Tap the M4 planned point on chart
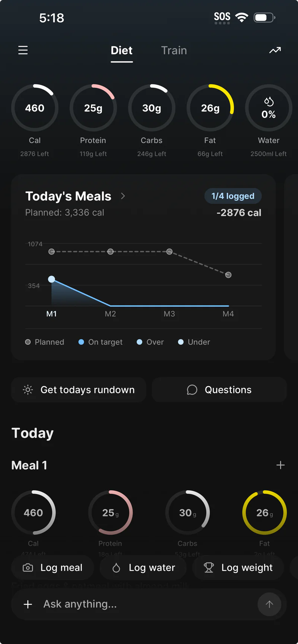Image resolution: width=298 pixels, height=644 pixels. click(228, 275)
